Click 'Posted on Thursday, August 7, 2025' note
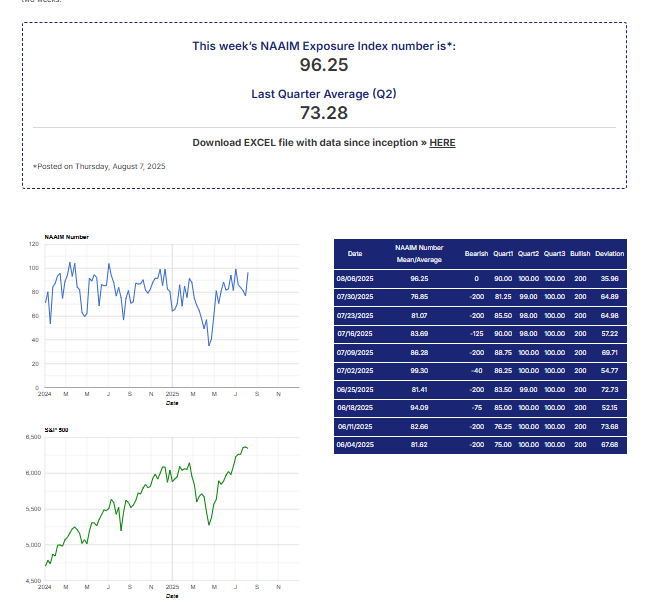 pyautogui.click(x=99, y=166)
